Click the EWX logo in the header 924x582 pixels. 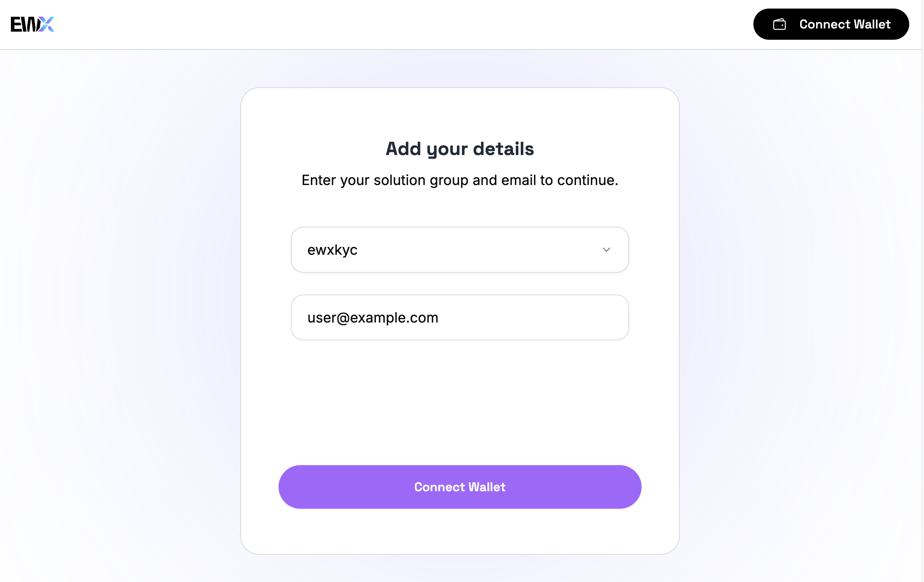[x=33, y=24]
